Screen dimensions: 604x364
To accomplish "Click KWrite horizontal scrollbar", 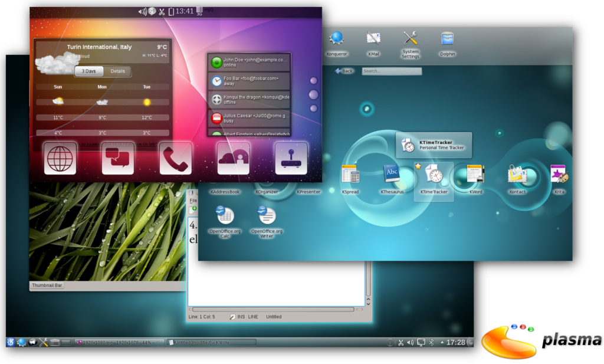I will [273, 309].
